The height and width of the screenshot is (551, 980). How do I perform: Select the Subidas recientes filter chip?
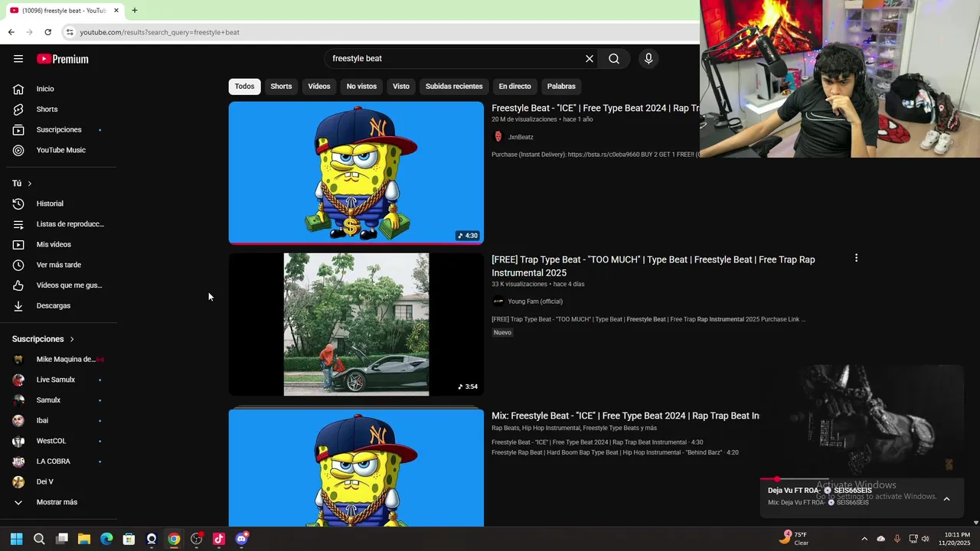click(454, 86)
